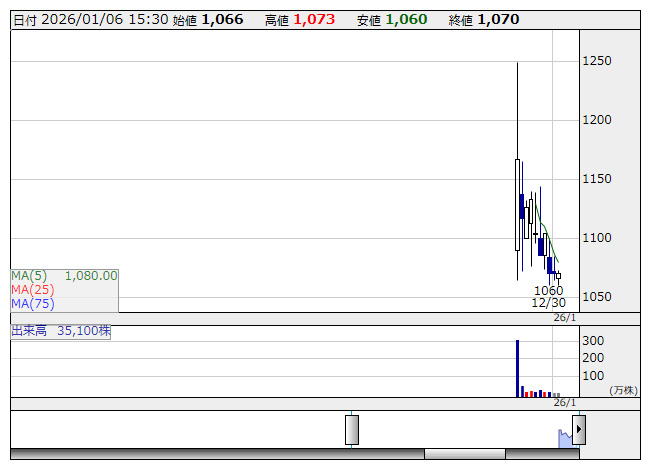This screenshot has height=470, width=653.
Task: Click the (万株) volume unit label
Action: click(623, 390)
